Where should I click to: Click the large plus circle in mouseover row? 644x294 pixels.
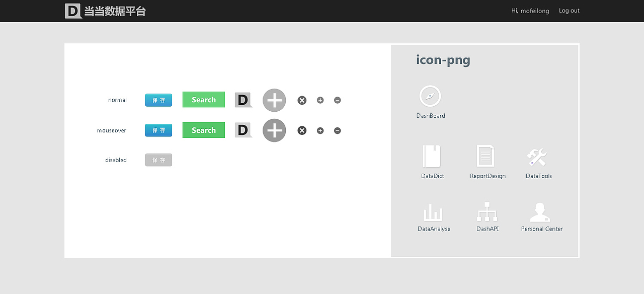[x=274, y=130]
